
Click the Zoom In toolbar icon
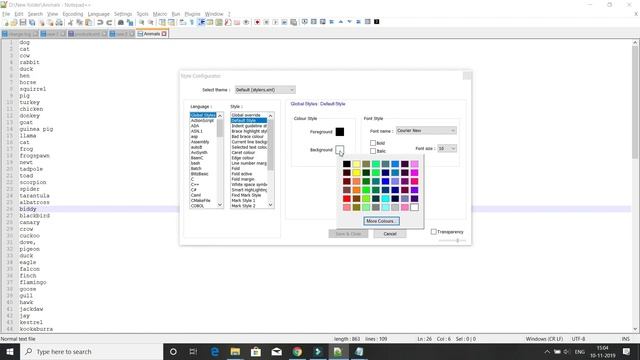pyautogui.click(x=142, y=22)
